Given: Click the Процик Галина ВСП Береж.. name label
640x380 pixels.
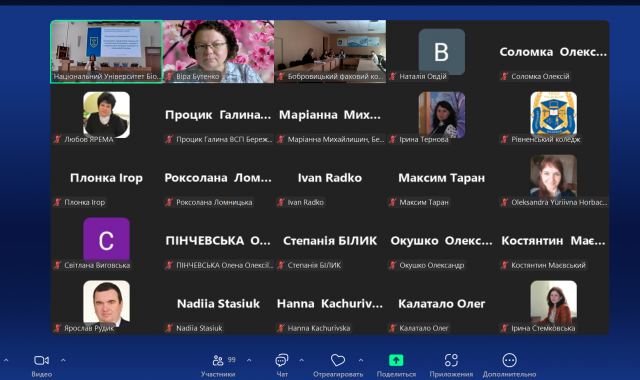Looking at the screenshot, I should pyautogui.click(x=224, y=139).
